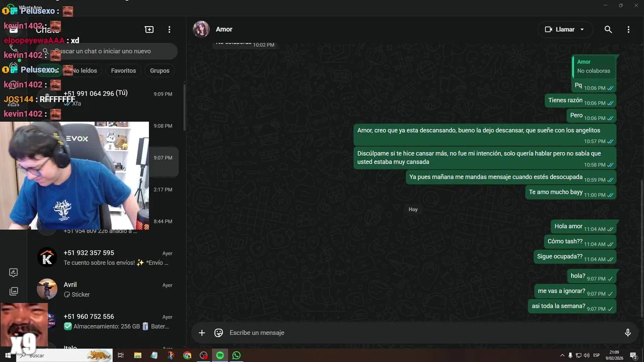Record a voice message with the microphone
The width and height of the screenshot is (644, 362).
627,333
